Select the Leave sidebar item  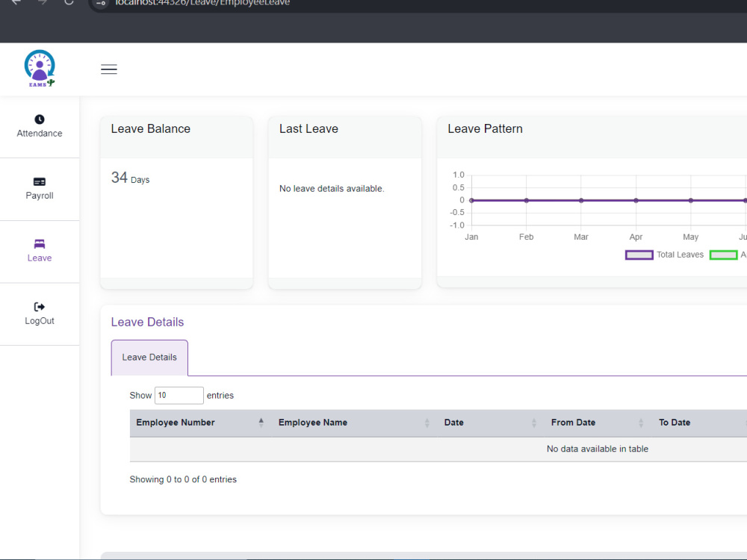click(x=40, y=252)
